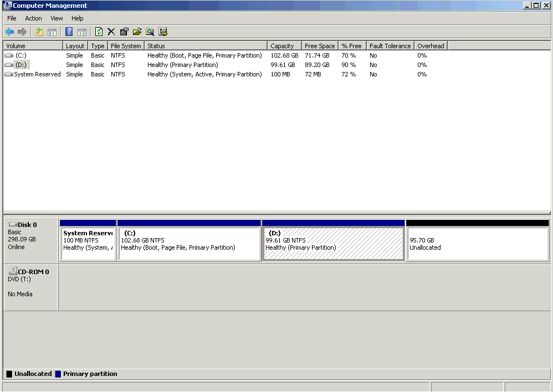The width and height of the screenshot is (553, 392).
Task: Sort by the Capacity column header
Action: point(284,46)
